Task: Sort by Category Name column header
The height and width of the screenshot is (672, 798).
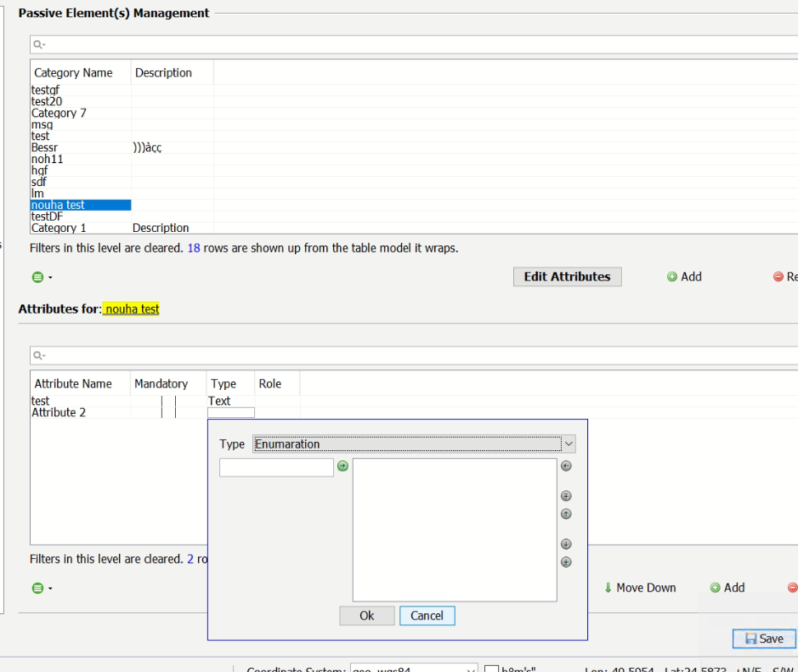Action: tap(74, 73)
